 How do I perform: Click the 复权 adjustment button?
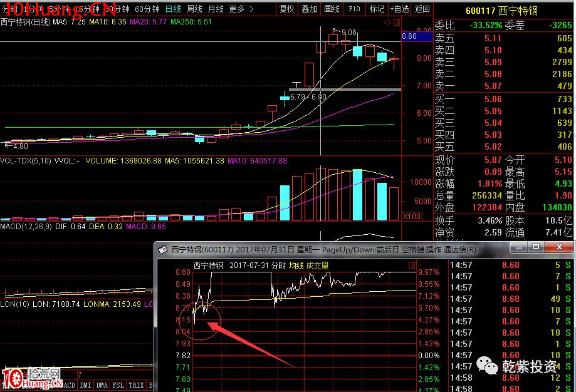coord(287,9)
